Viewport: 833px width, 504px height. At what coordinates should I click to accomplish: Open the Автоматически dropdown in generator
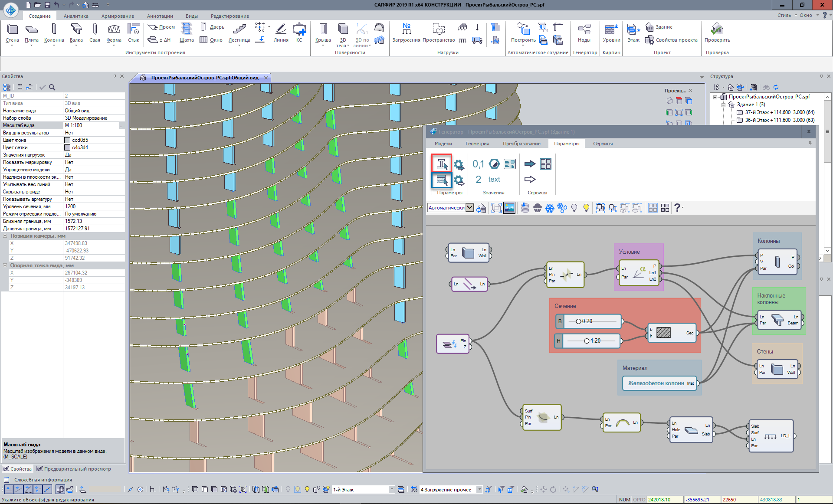pyautogui.click(x=469, y=208)
